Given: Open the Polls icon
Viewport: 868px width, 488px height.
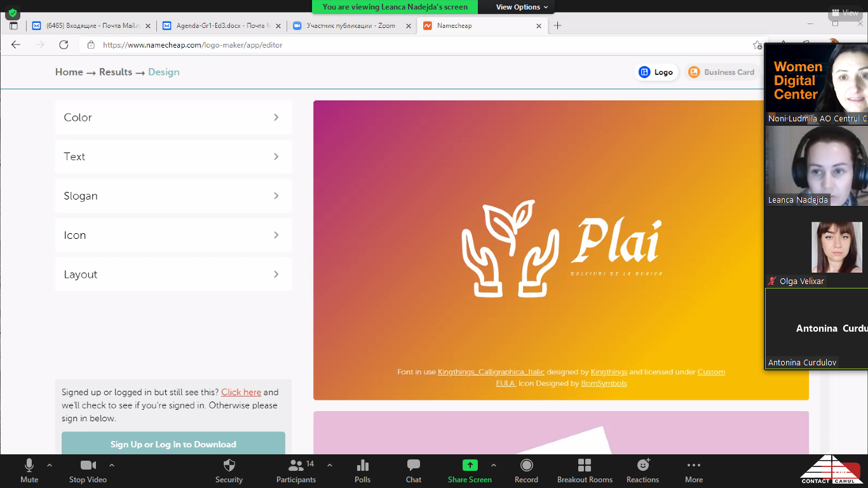Looking at the screenshot, I should [362, 466].
